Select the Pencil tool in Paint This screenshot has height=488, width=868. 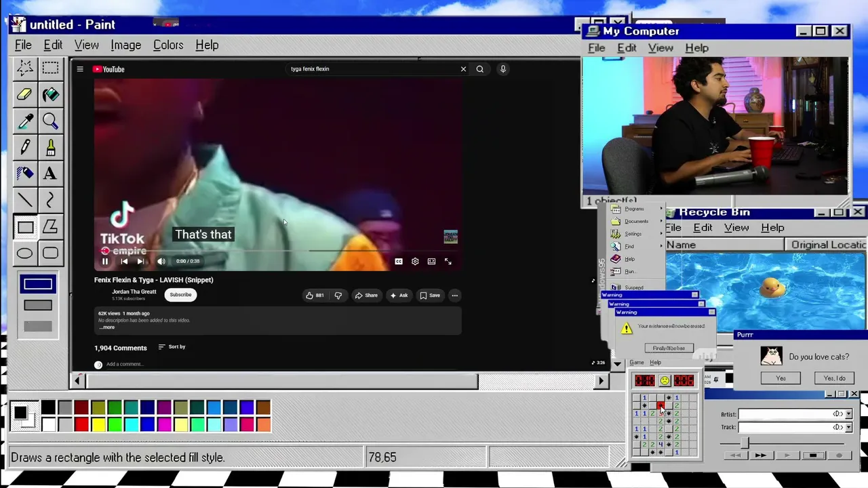(x=25, y=147)
